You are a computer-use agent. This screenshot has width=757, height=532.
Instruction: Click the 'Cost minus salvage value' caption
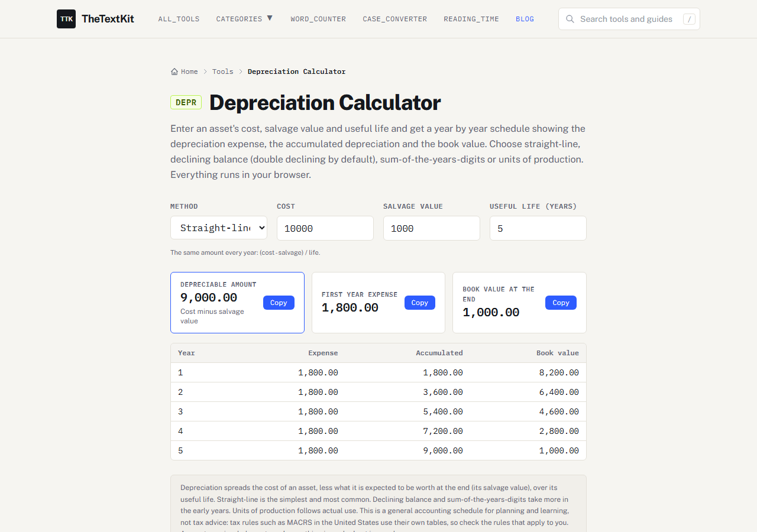point(212,316)
